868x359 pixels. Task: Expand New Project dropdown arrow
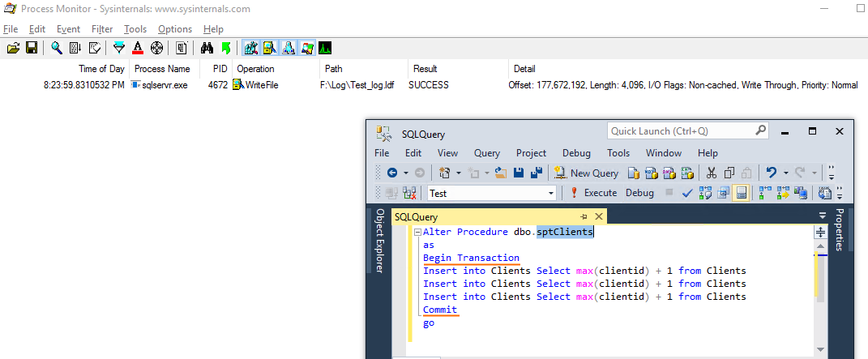(458, 173)
